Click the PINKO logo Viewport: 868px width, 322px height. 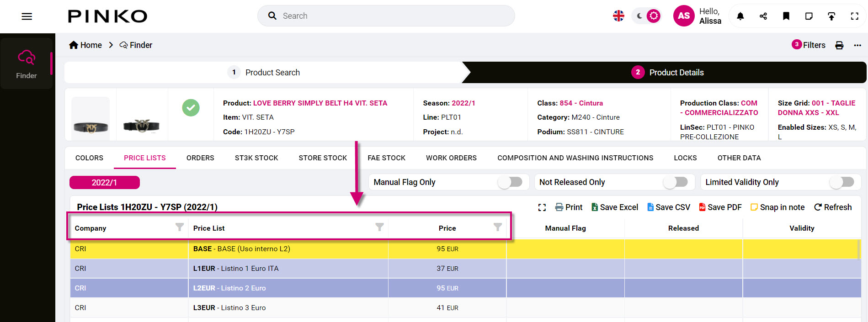coord(107,16)
